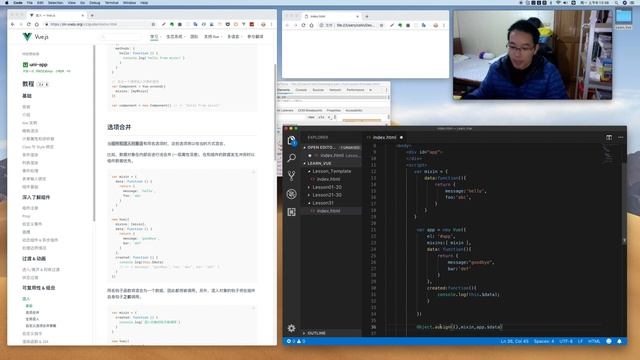Open home page in the left browser toolbar

37,24
